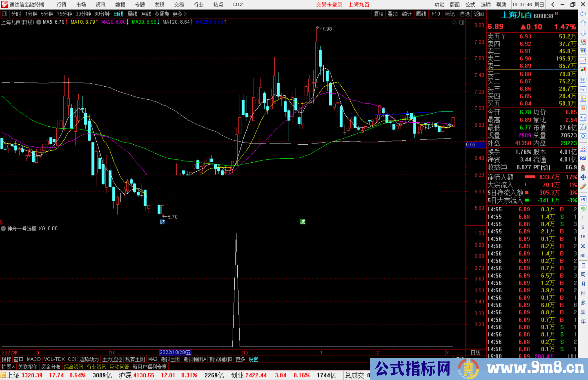Click the four-way move arrows icon
This screenshot has width=588, height=380.
pyautogui.click(x=583, y=177)
